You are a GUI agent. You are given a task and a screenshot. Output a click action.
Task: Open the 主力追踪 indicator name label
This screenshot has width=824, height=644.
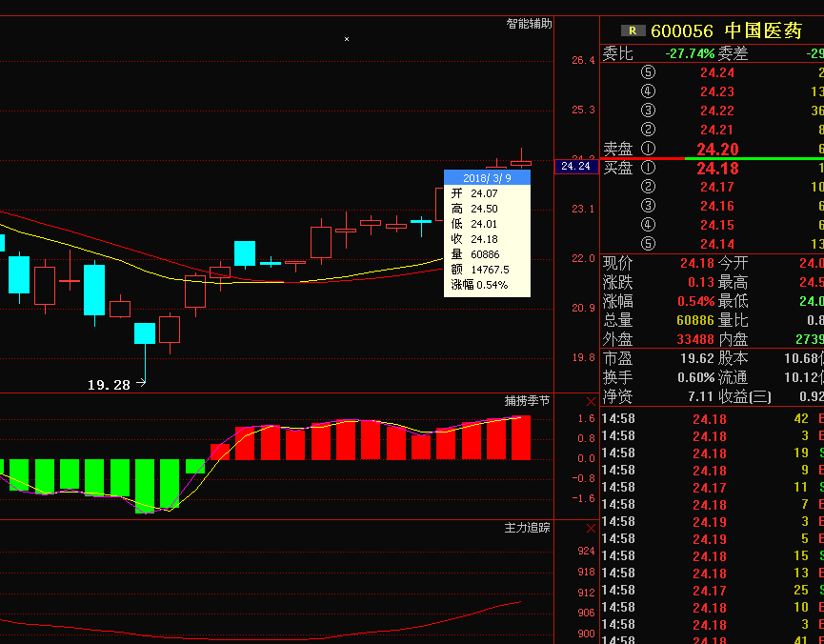pos(527,527)
